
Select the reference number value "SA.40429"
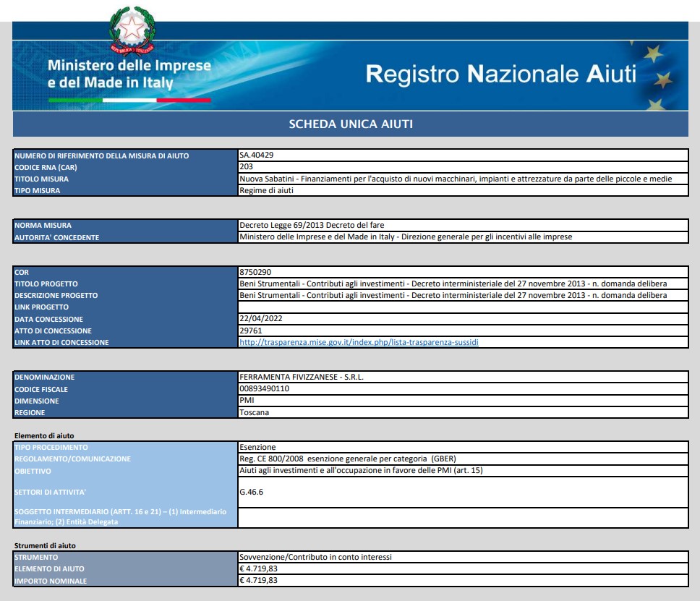[x=256, y=155]
